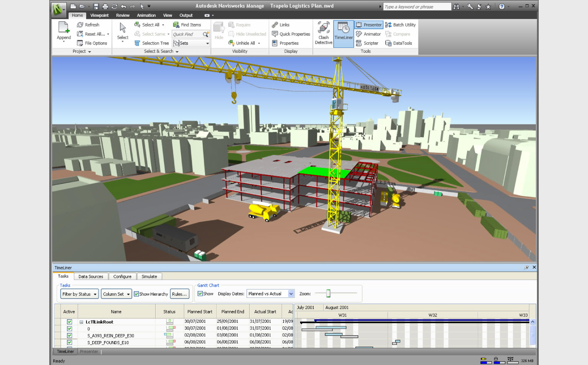The height and width of the screenshot is (365, 588).
Task: Collapse the LcTlLinkRoot tree node
Action: pos(81,322)
